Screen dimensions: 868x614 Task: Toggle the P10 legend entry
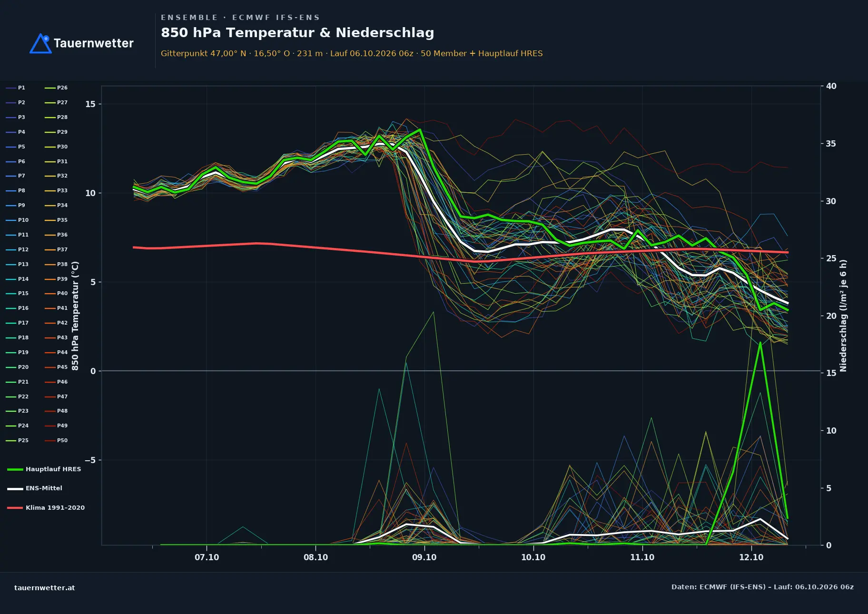17,220
